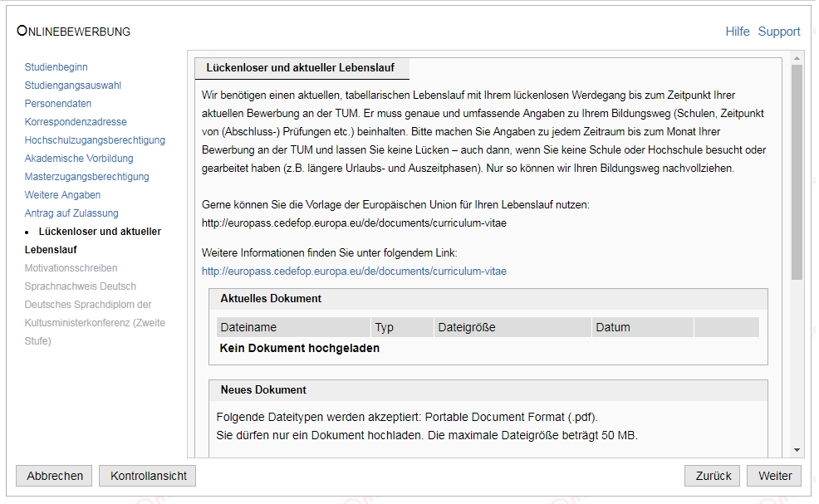Image resolution: width=819 pixels, height=504 pixels.
Task: Navigate to Studiengangsauswahl section
Action: pos(73,86)
